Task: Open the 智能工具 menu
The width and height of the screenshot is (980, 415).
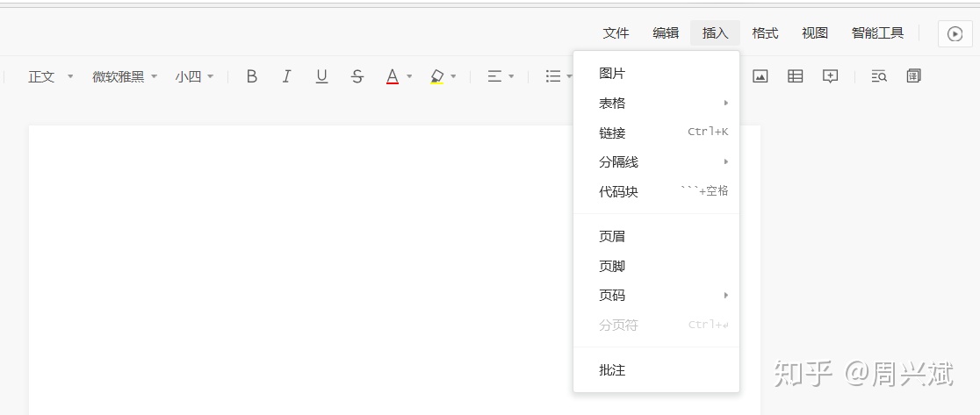Action: (x=877, y=33)
